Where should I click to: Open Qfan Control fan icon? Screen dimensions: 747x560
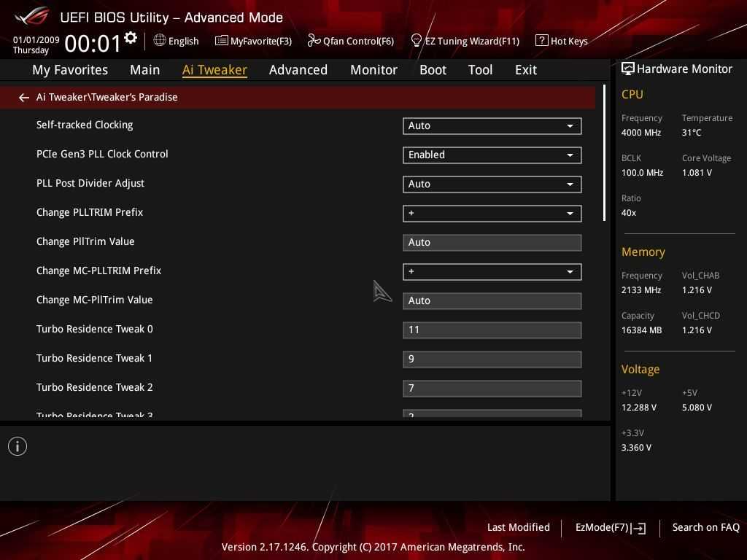tap(314, 40)
